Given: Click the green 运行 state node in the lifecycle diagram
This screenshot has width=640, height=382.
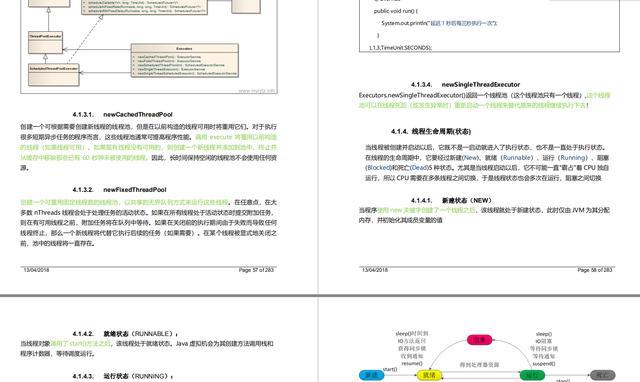Looking at the screenshot, I should 532,375.
